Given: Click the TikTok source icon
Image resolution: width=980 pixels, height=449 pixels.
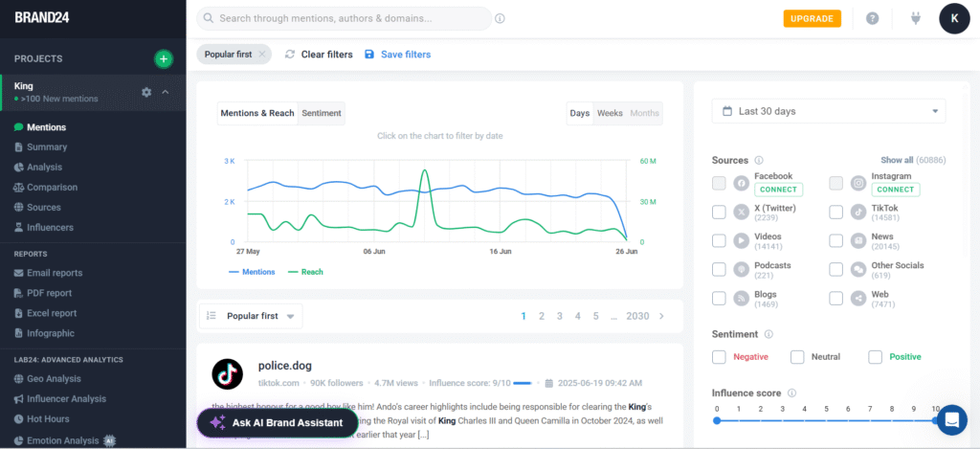Looking at the screenshot, I should click(858, 212).
